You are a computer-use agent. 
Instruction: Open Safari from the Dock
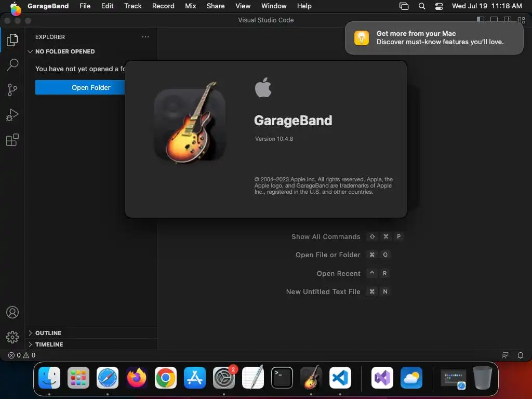(108, 378)
